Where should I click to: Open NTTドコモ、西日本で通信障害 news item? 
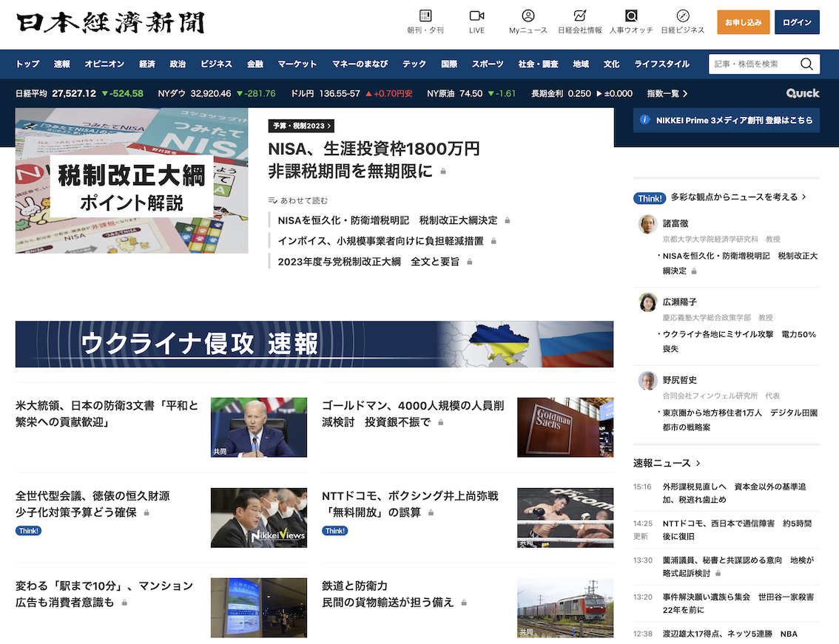pos(737,530)
